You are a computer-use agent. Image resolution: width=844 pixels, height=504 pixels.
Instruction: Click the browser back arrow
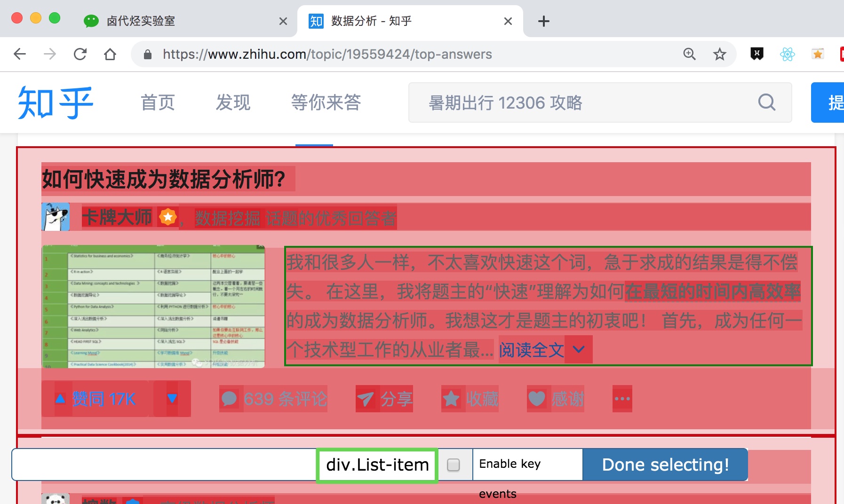20,54
